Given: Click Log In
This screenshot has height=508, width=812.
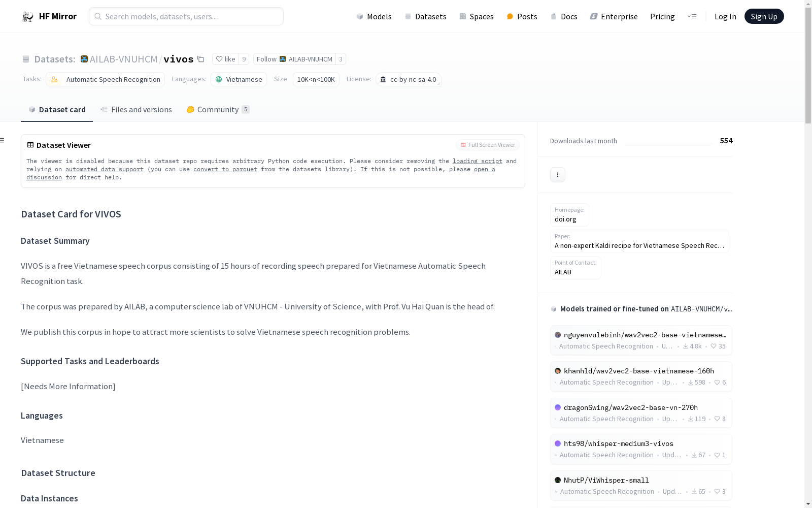Looking at the screenshot, I should (x=725, y=16).
